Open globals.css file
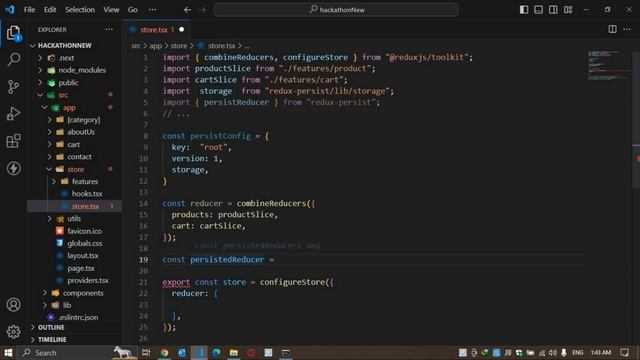 [x=84, y=243]
